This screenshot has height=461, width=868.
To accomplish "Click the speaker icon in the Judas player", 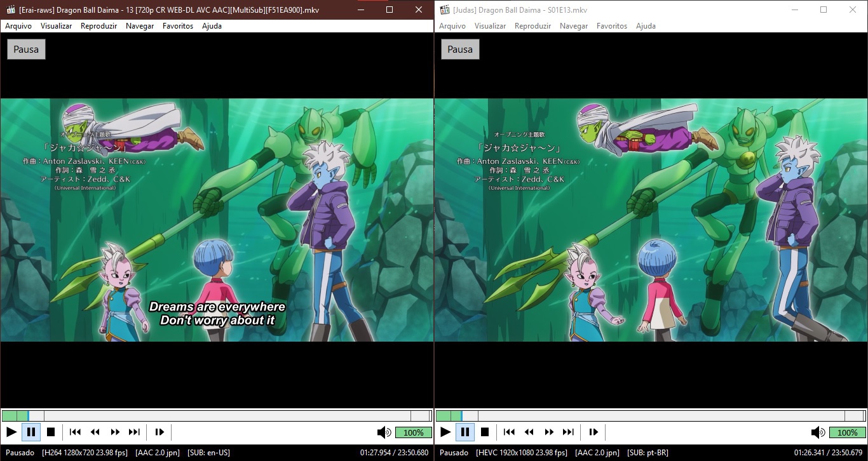I will (x=818, y=432).
